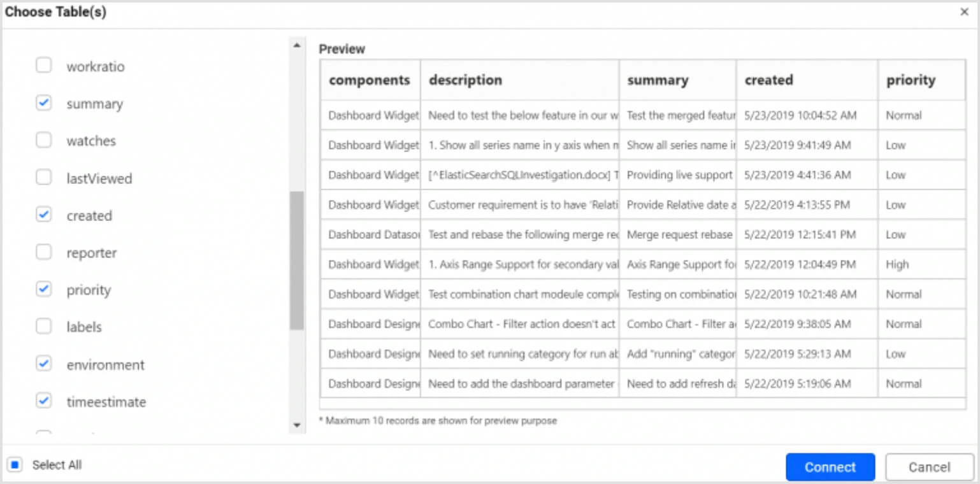
Task: Enable the watches checkbox
Action: 43,140
